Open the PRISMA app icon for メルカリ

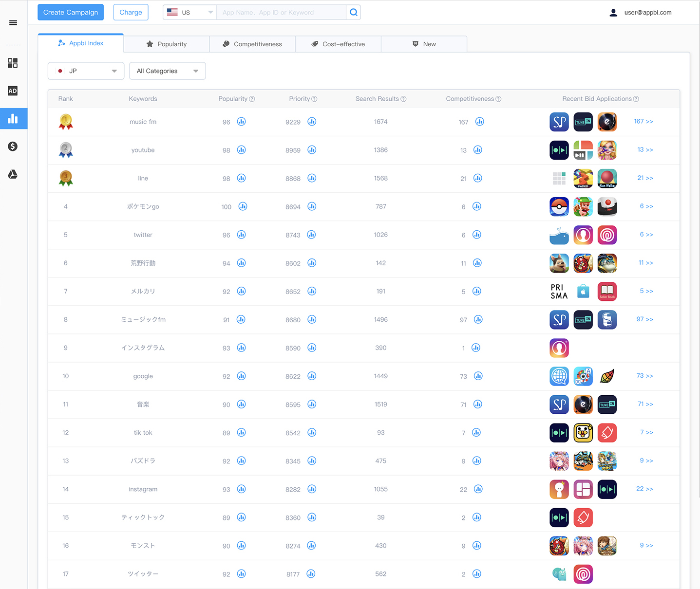559,291
